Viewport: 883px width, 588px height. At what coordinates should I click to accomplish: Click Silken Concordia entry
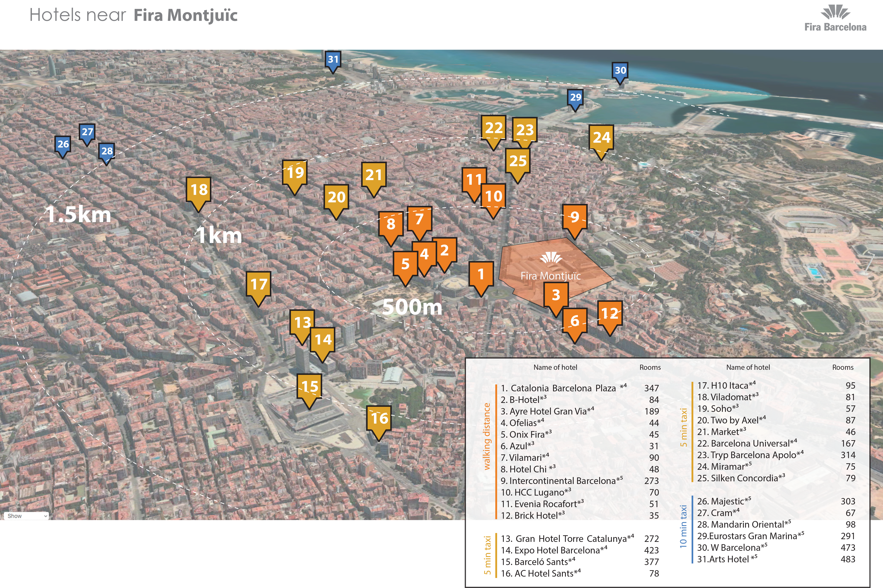coord(776,478)
